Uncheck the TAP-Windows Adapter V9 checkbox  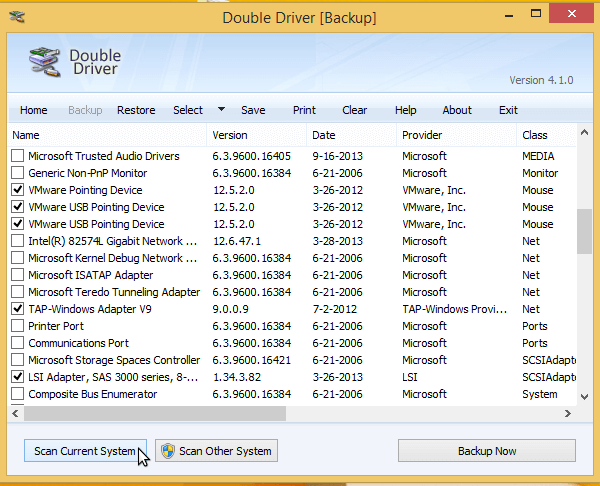17,309
